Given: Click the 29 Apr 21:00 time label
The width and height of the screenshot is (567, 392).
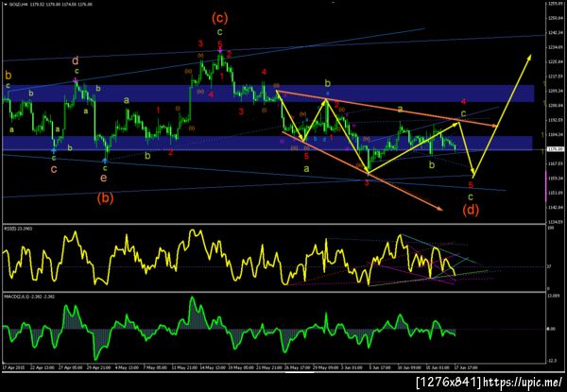Looking at the screenshot, I should (x=96, y=367).
